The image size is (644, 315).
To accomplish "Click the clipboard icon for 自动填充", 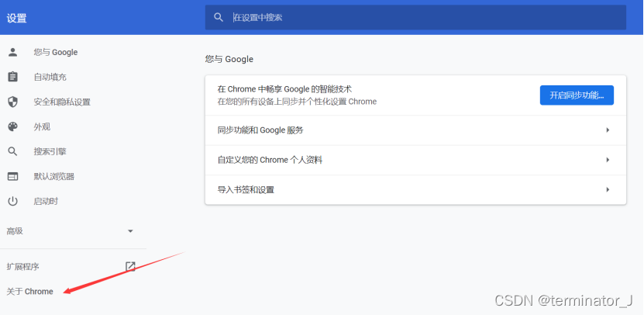I will (x=13, y=77).
